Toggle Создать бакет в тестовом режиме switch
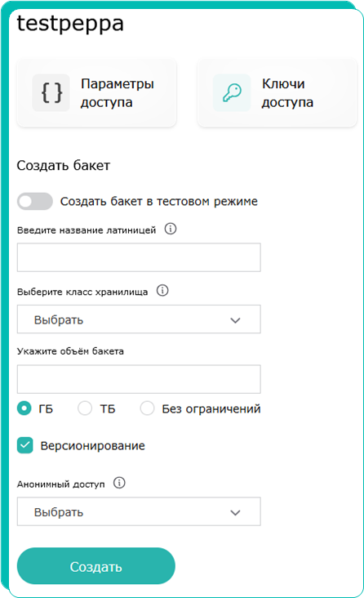 34,201
